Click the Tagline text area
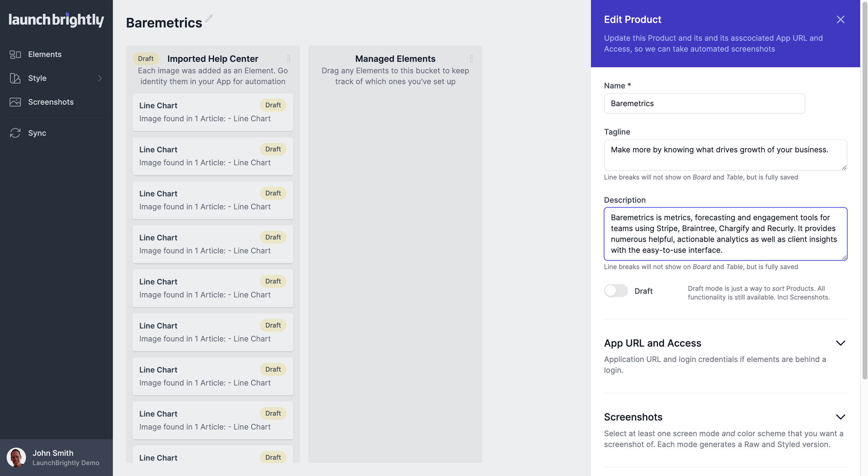 [726, 155]
